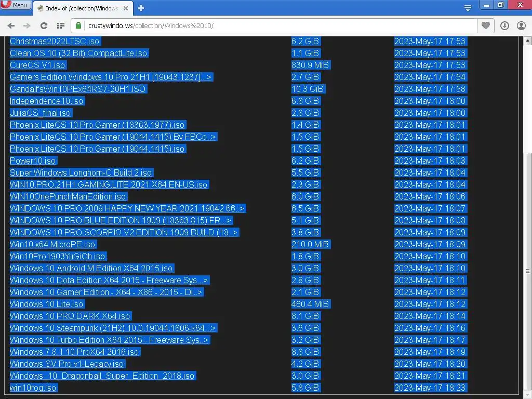Go back with the back arrow
Screen dimensions: 532x399
pyautogui.click(x=11, y=26)
